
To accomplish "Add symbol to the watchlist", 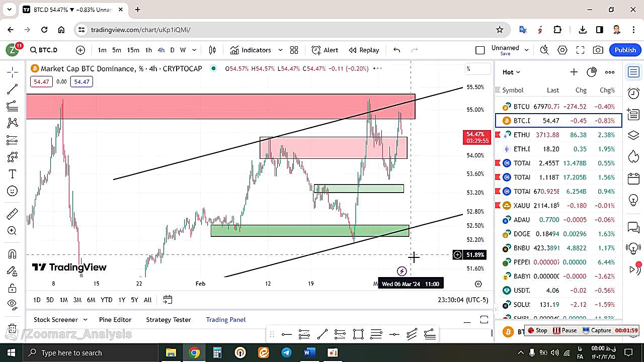I will [x=574, y=72].
